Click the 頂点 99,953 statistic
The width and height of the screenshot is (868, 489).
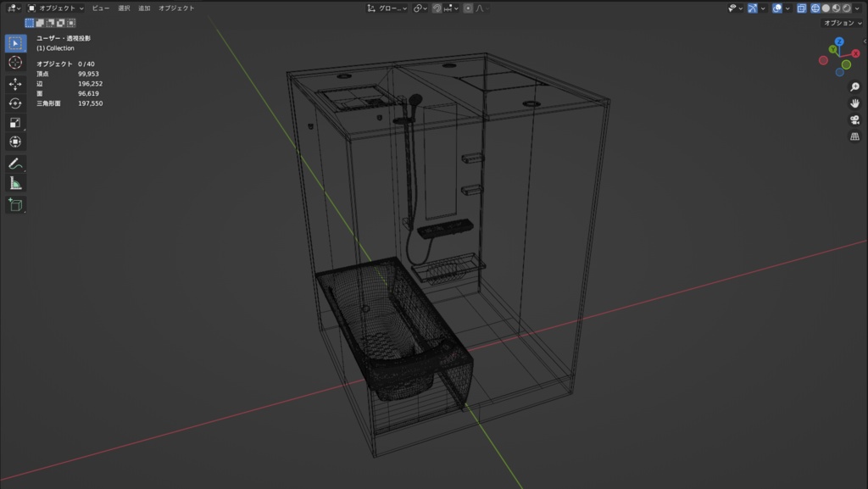click(68, 74)
